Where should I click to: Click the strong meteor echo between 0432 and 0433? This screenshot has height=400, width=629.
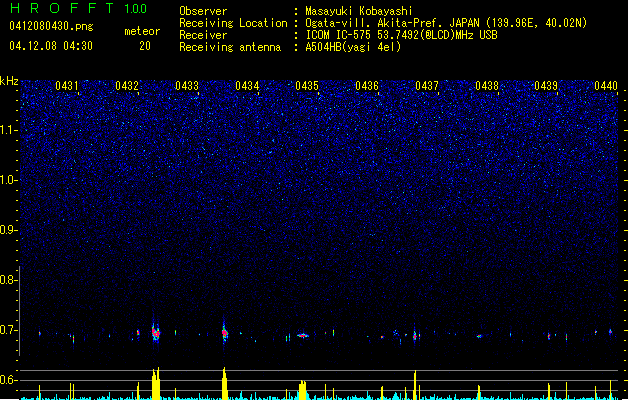[x=156, y=332]
